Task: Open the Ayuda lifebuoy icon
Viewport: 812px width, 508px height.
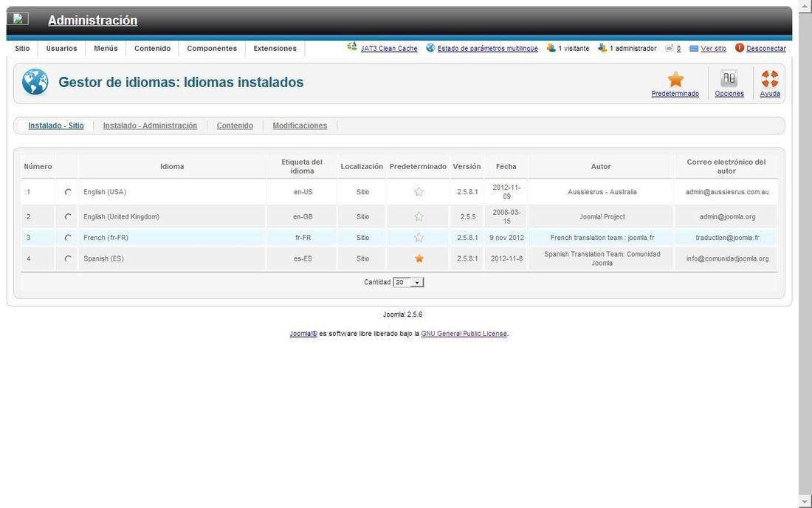Action: tap(769, 79)
